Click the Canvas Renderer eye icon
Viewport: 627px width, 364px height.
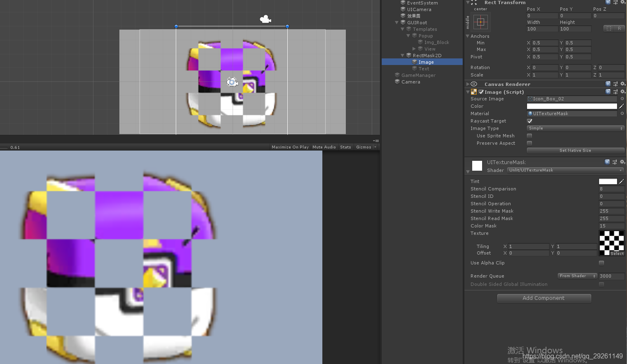coord(474,84)
